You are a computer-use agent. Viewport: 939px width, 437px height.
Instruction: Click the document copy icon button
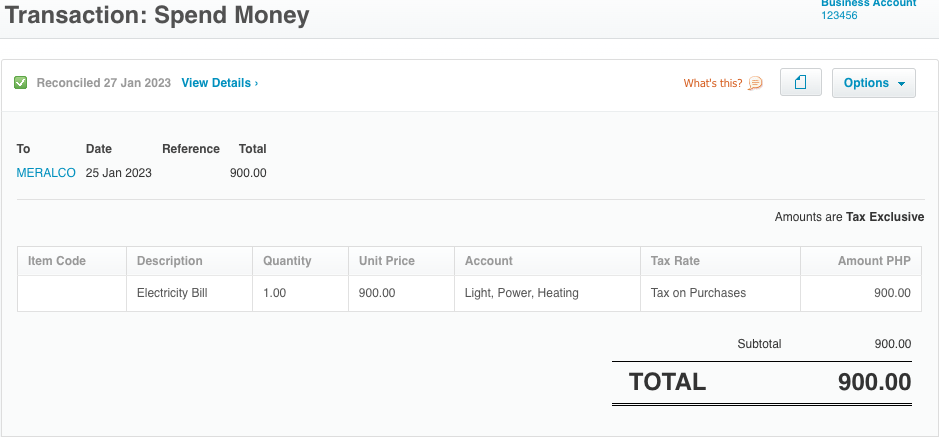pos(800,83)
